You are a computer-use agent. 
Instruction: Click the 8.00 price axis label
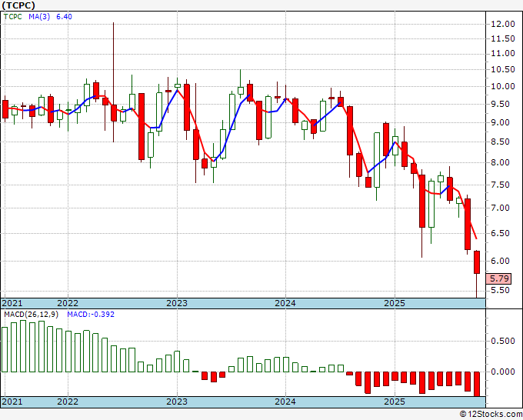pyautogui.click(x=501, y=162)
